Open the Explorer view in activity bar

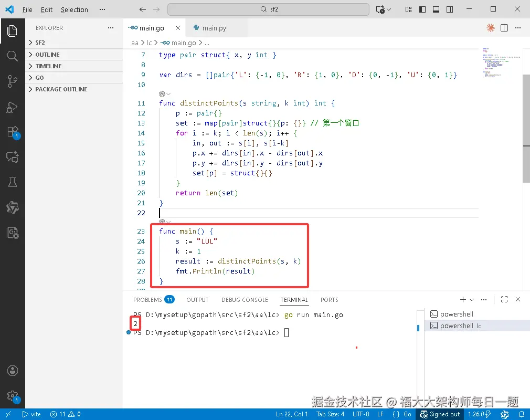12,31
